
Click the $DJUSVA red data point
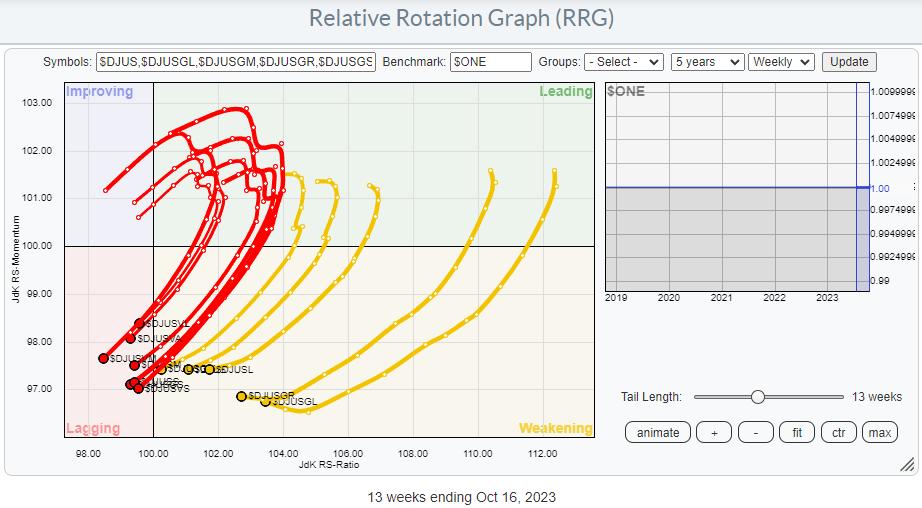(131, 338)
